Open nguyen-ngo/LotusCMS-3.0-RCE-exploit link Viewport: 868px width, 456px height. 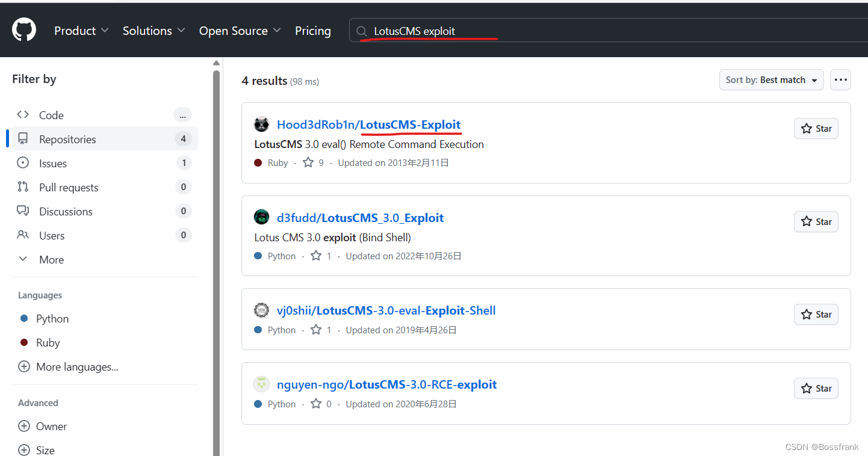click(386, 384)
